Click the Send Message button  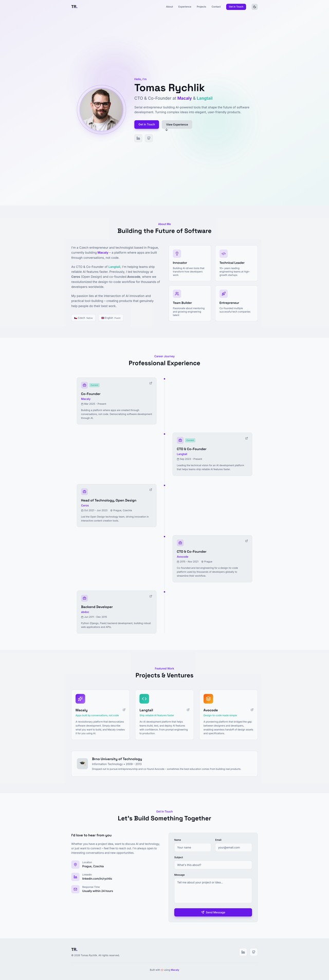(213, 912)
